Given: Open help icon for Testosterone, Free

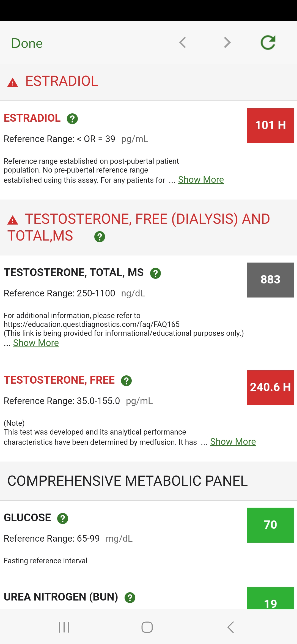Looking at the screenshot, I should point(126,381).
